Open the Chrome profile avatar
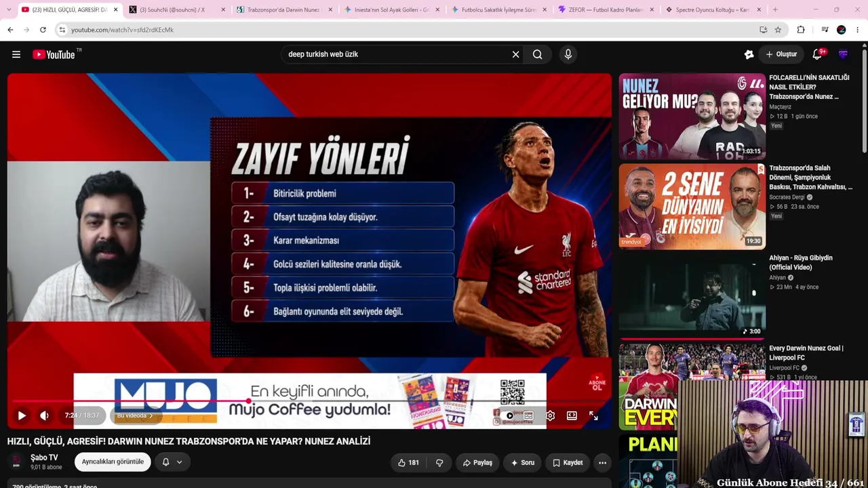Viewport: 868px width, 488px height. [842, 30]
